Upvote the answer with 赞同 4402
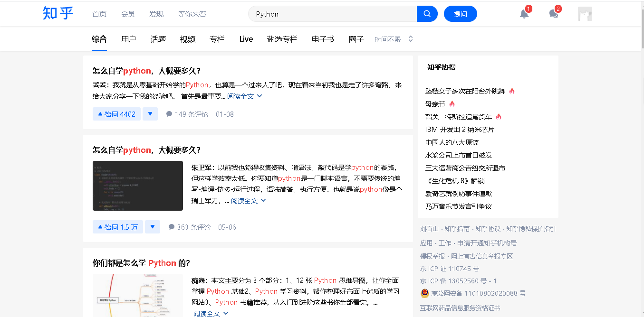 pos(116,114)
